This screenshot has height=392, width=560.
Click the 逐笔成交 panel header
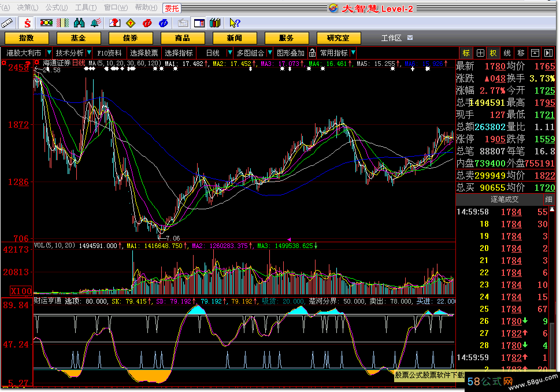505,199
